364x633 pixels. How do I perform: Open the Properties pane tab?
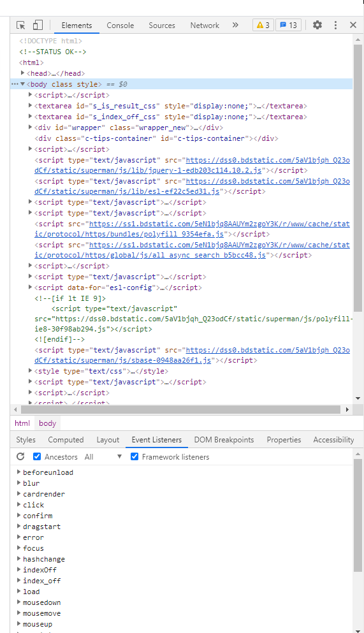click(284, 440)
